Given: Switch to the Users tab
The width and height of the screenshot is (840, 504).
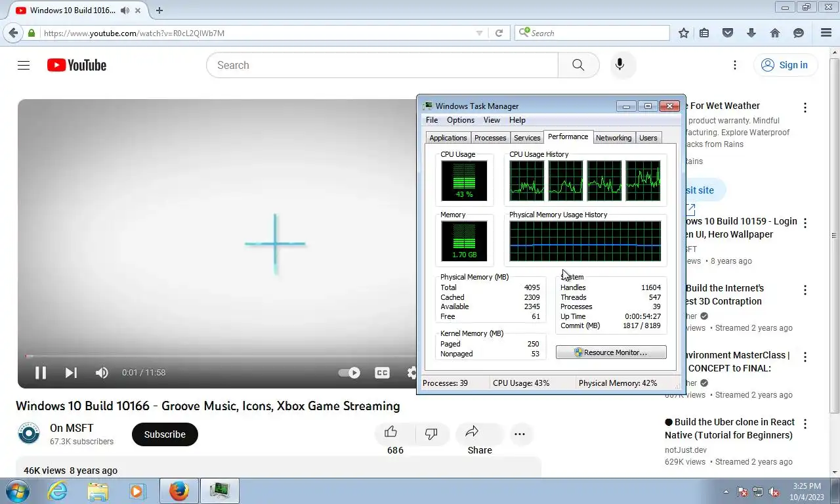Looking at the screenshot, I should click(x=648, y=138).
